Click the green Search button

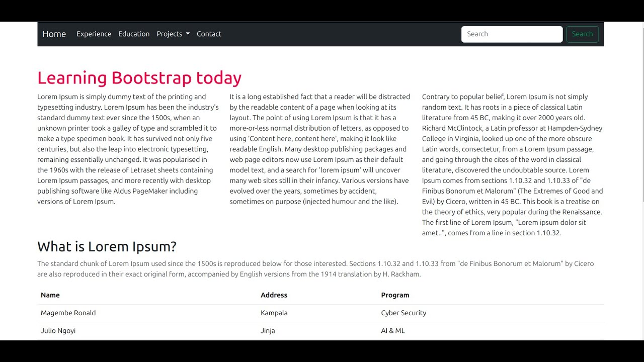(x=582, y=34)
